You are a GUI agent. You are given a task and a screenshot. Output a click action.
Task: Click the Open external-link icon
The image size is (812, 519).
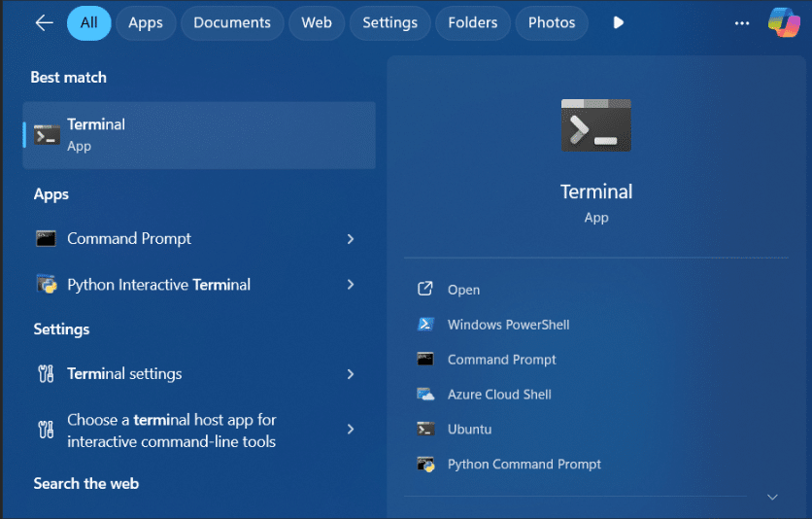coord(425,289)
